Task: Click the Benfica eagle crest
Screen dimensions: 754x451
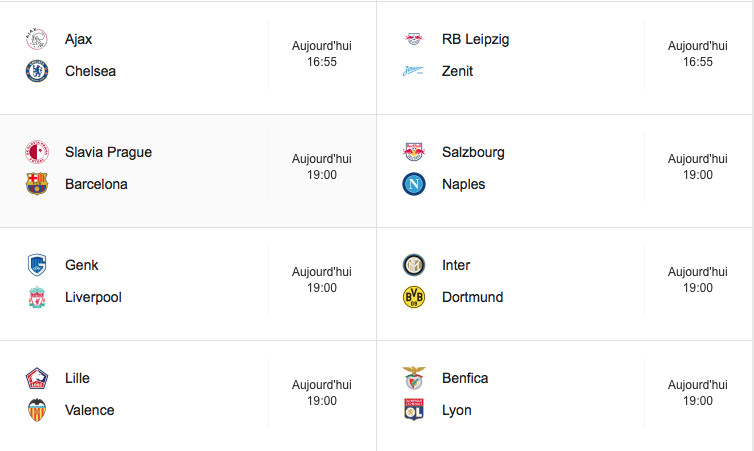Action: pyautogui.click(x=413, y=378)
